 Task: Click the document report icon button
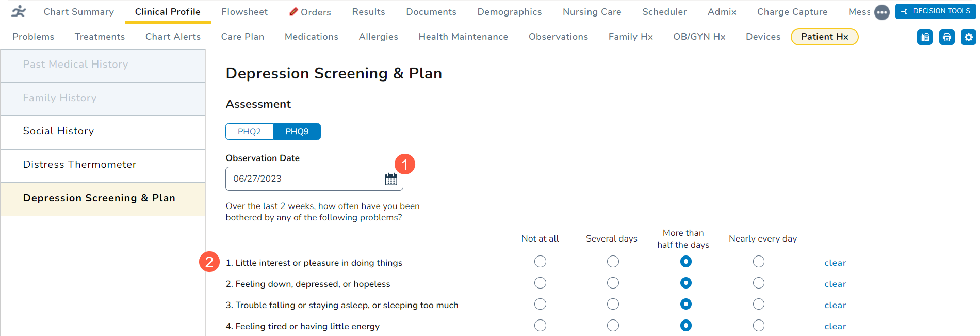925,37
